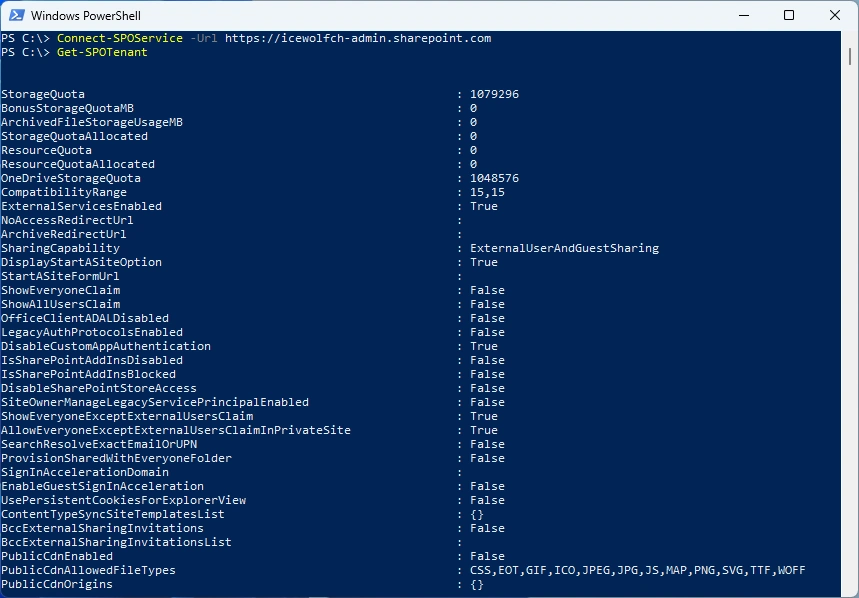Click the Connect-SPOService command text
The height and width of the screenshot is (598, 859).
click(120, 38)
